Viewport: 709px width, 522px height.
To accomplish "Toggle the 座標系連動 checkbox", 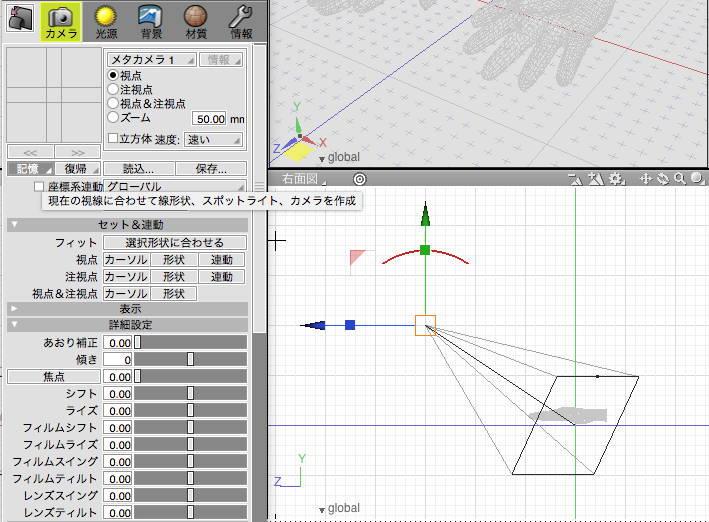I will [x=39, y=187].
